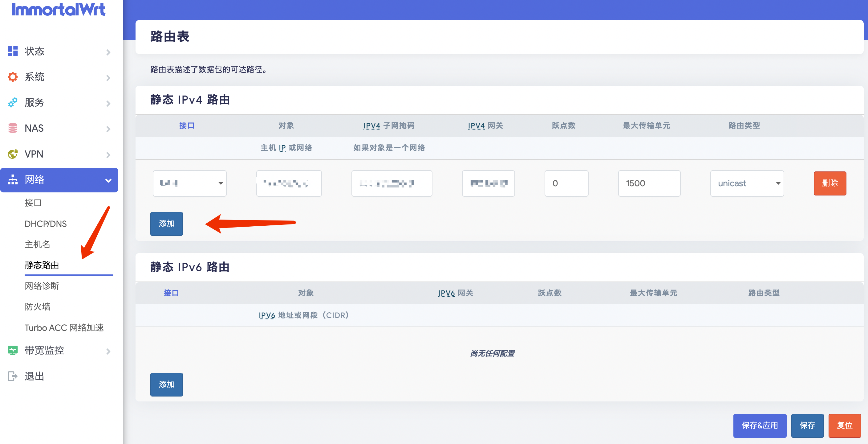Expand the VPN menu chevron
Viewport: 868px width, 444px height.
108,155
